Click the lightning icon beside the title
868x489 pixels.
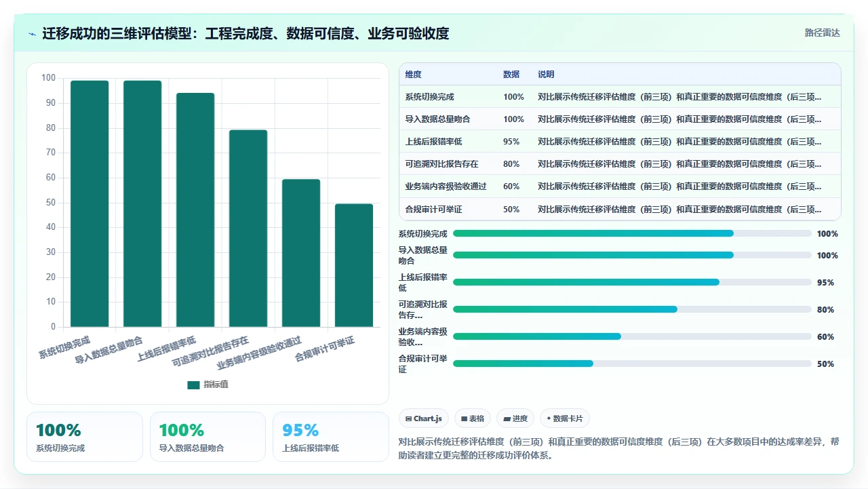coord(32,34)
